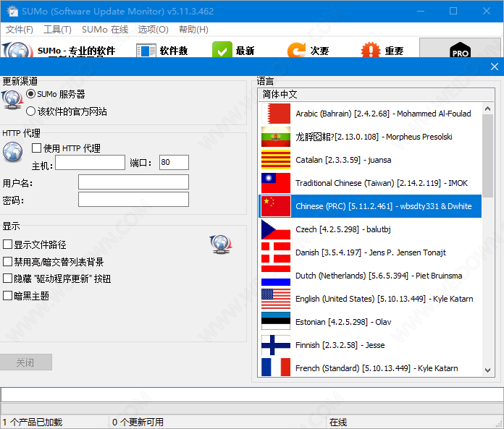
Task: Select the Arabic (Bahrain) flag
Action: (276, 114)
